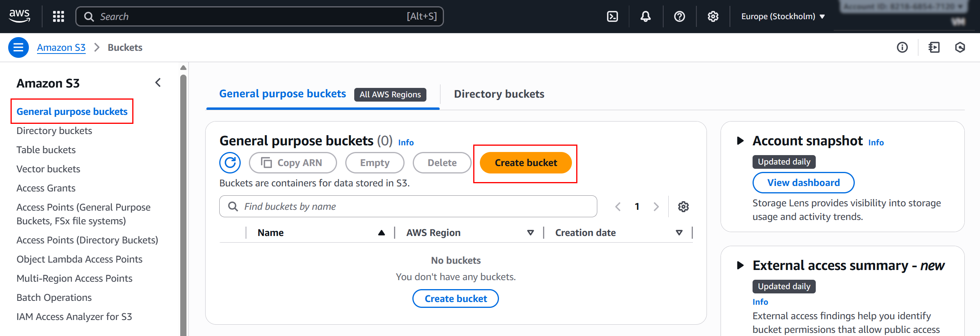Image resolution: width=980 pixels, height=336 pixels.
Task: Switch to General purpose buckets tab
Action: [x=323, y=94]
